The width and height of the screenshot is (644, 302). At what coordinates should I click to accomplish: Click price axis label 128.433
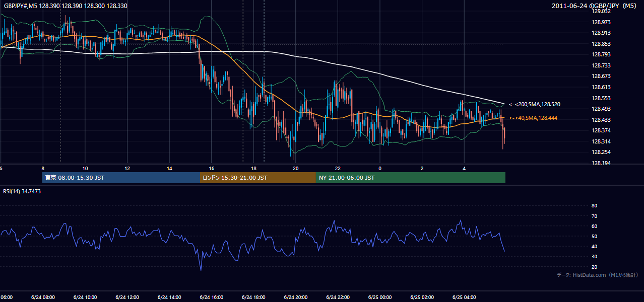[601, 120]
